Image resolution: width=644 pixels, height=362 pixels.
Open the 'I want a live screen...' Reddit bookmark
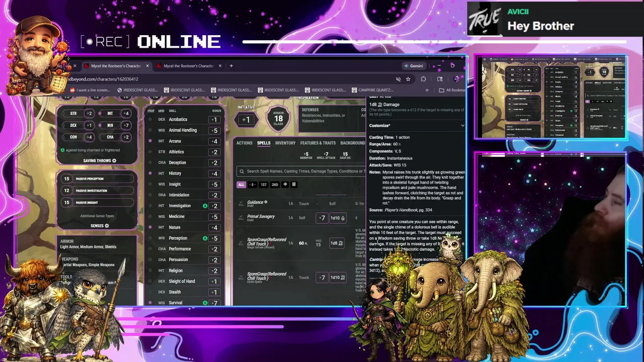tap(90, 90)
